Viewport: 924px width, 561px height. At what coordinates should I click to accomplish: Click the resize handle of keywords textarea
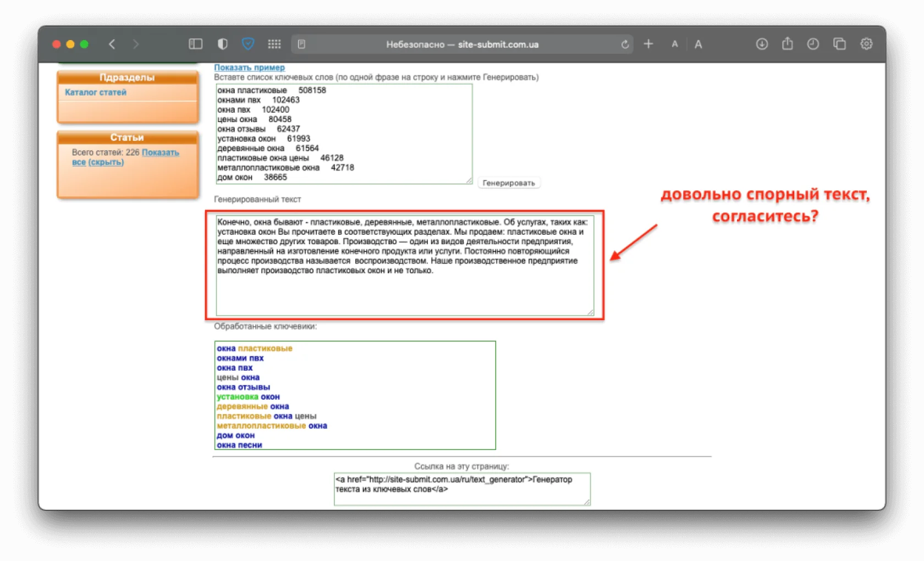(469, 180)
